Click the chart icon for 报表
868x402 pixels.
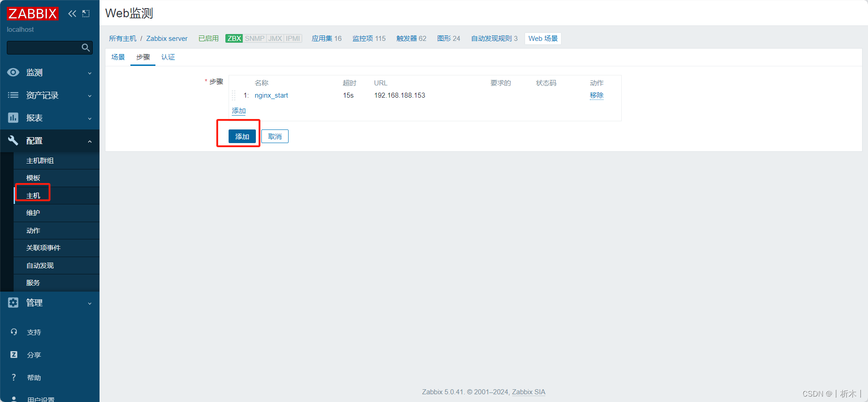[x=14, y=118]
